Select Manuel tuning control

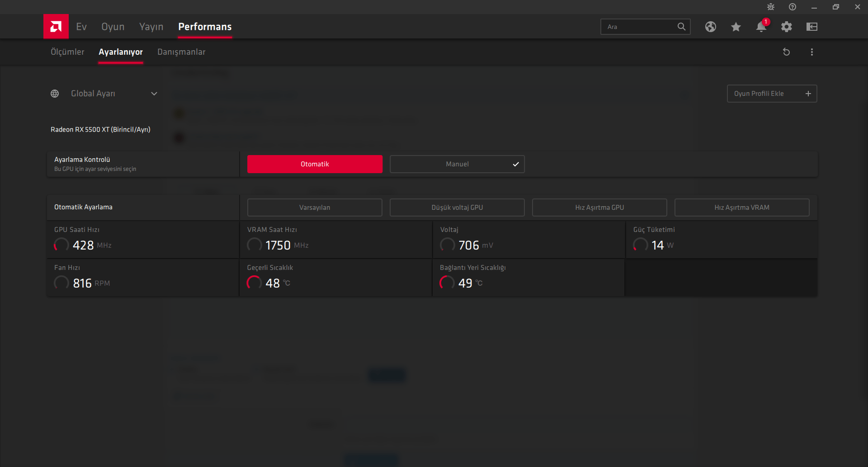coord(457,164)
